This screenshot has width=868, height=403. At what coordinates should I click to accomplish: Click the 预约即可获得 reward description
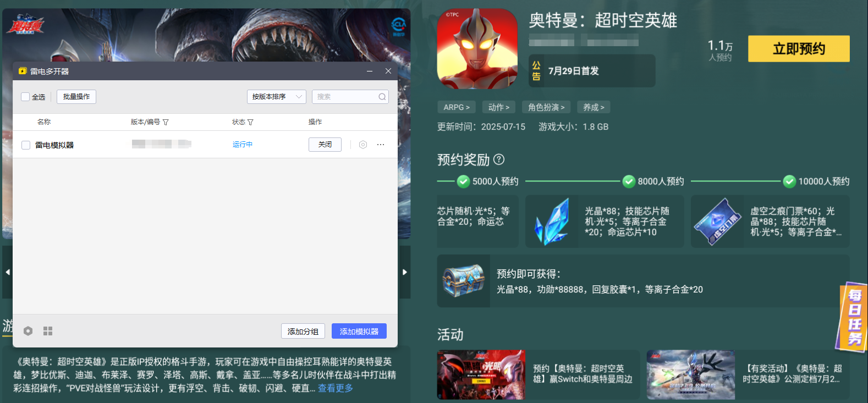pos(600,281)
